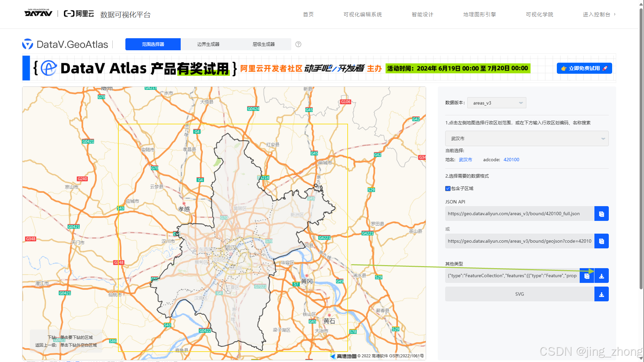
Task: Open 可视化编辑系统 menu item
Action: pos(363,14)
